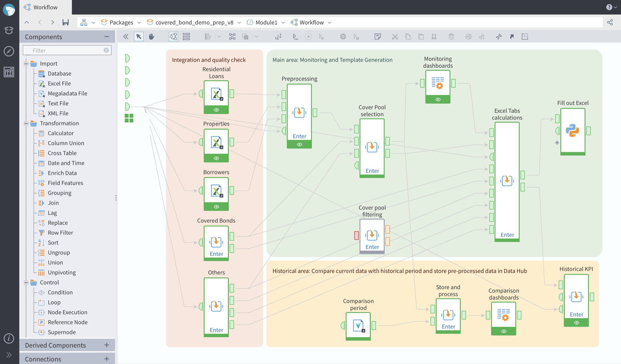The height and width of the screenshot is (364, 621).
Task: Select the Row Filter component
Action: (60, 233)
